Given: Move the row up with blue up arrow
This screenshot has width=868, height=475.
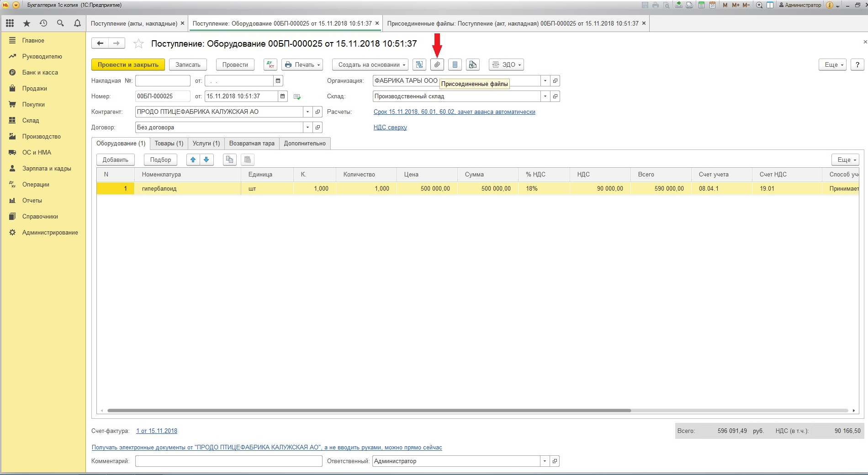Looking at the screenshot, I should pyautogui.click(x=193, y=160).
